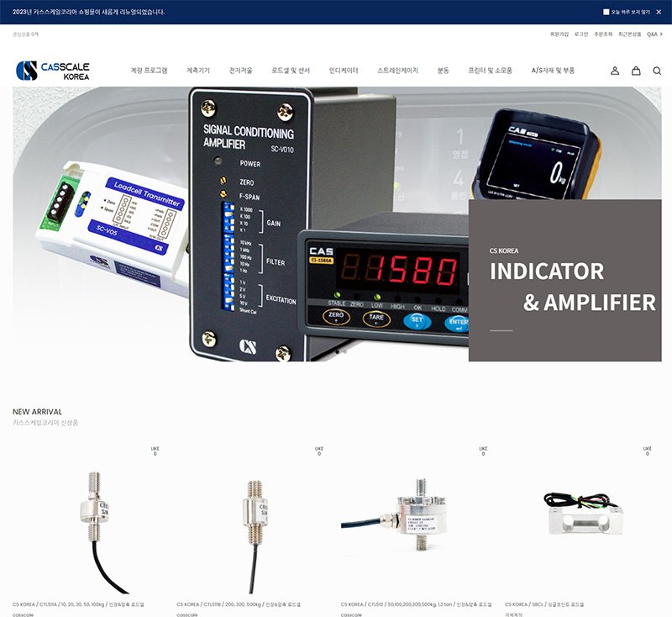This screenshot has width=672, height=617.
Task: Like the CTL511A product
Action: (155, 451)
